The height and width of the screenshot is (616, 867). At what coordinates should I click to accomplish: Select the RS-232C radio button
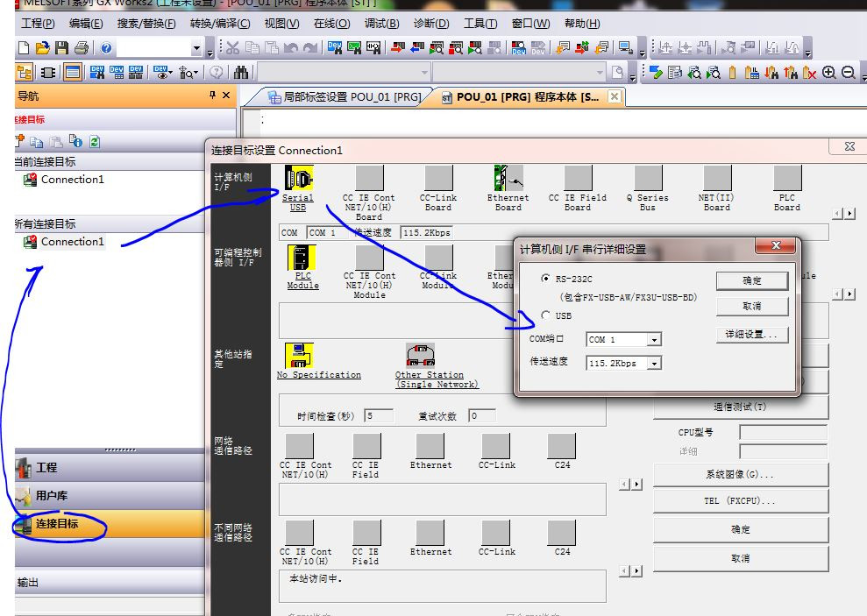pos(546,279)
